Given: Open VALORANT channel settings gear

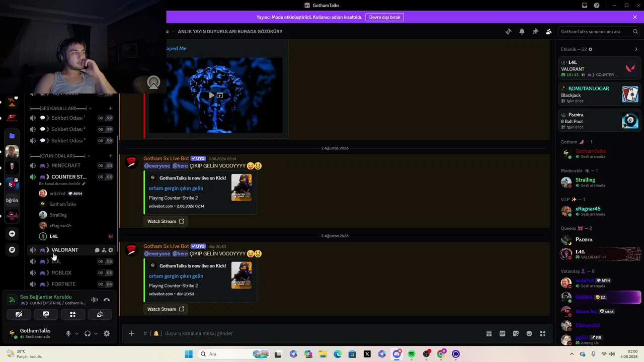Looking at the screenshot, I should coord(111,250).
